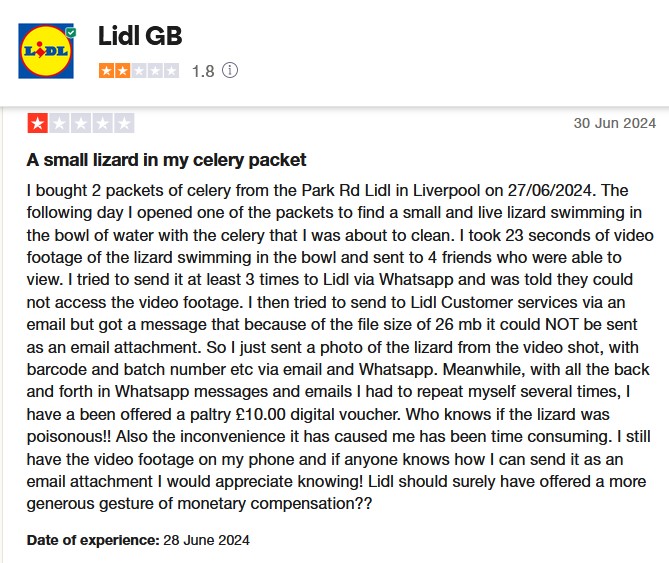The width and height of the screenshot is (669, 563).
Task: Click the review date 30 Jun 2024
Action: pyautogui.click(x=614, y=124)
